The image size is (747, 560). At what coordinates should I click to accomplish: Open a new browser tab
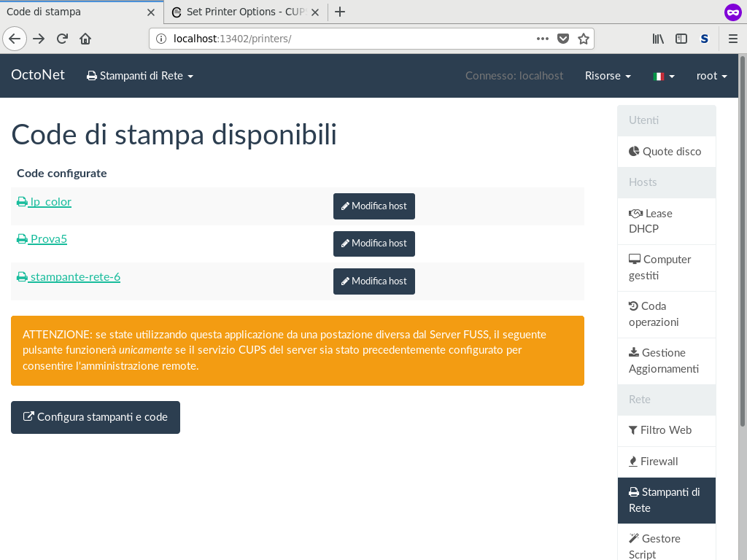(340, 12)
